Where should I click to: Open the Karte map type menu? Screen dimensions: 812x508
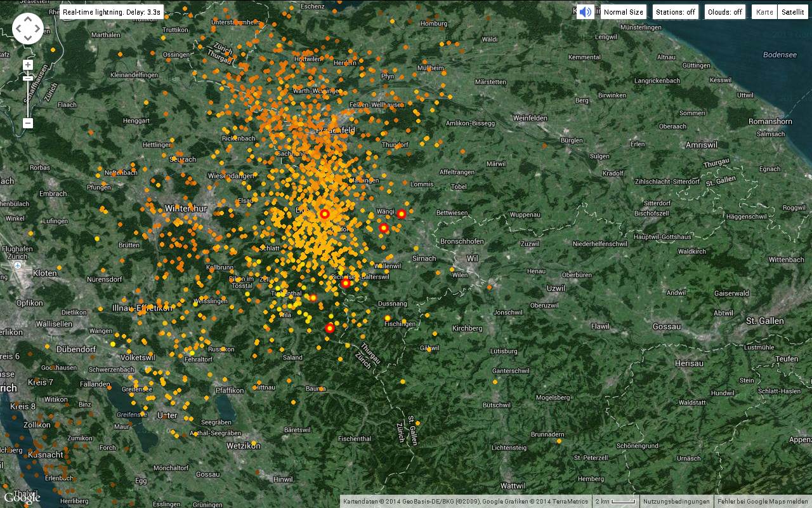click(764, 12)
